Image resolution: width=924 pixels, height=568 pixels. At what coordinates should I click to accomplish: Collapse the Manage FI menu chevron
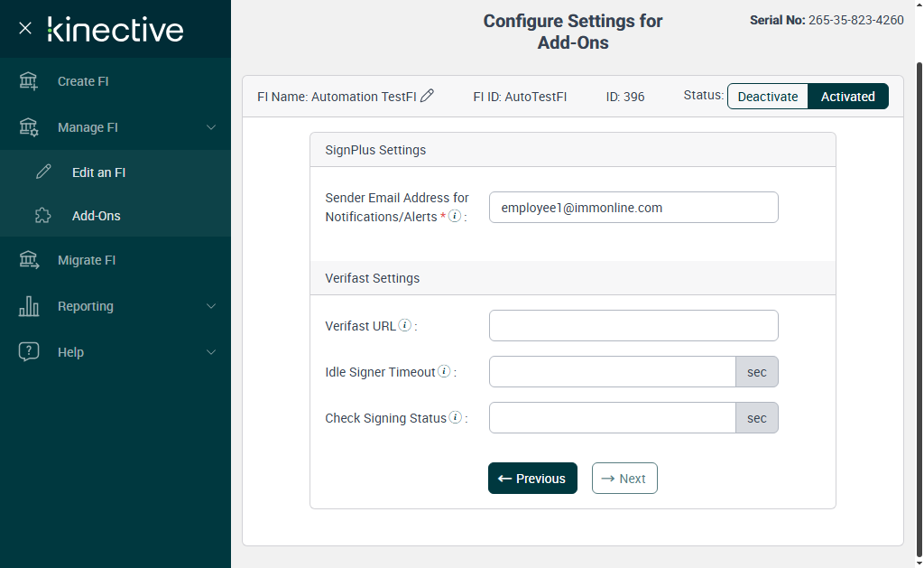tap(211, 127)
